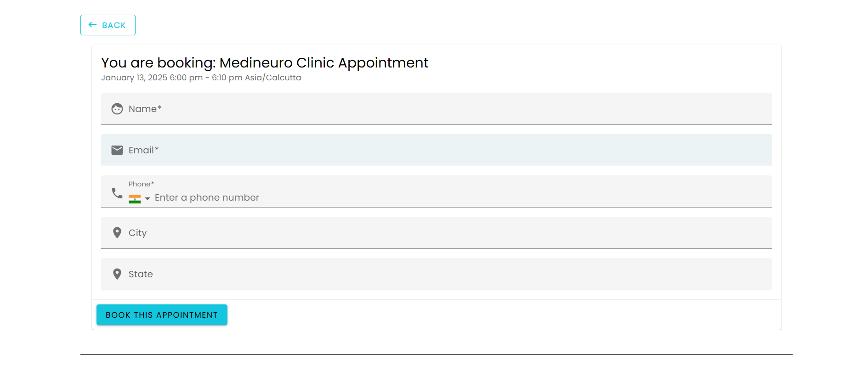Click the location pin icon beside State

pyautogui.click(x=117, y=274)
